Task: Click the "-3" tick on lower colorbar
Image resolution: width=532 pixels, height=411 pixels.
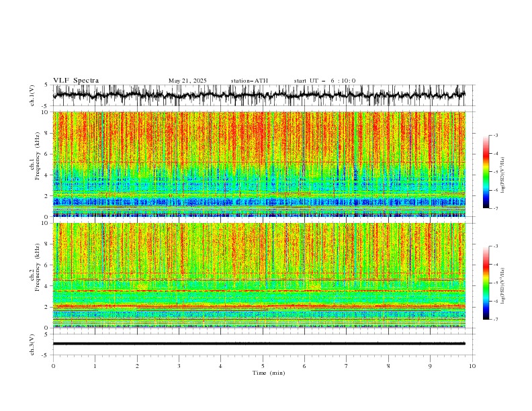Action: coord(496,246)
